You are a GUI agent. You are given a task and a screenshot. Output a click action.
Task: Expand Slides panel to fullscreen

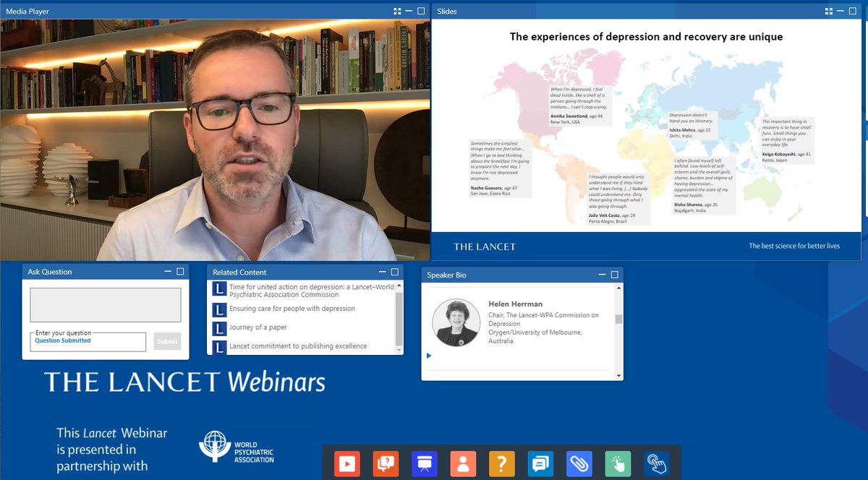tap(829, 11)
